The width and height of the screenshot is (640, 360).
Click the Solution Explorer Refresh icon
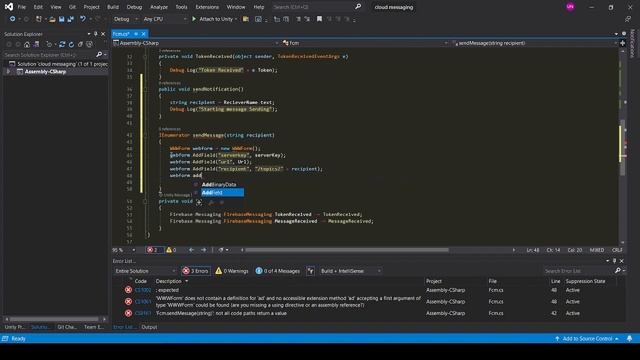pos(71,44)
